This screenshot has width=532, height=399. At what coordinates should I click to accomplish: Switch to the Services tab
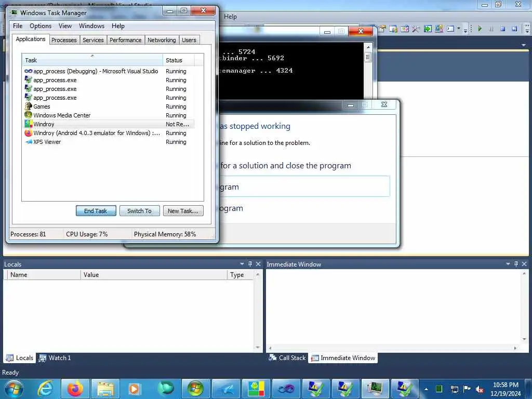(x=94, y=40)
